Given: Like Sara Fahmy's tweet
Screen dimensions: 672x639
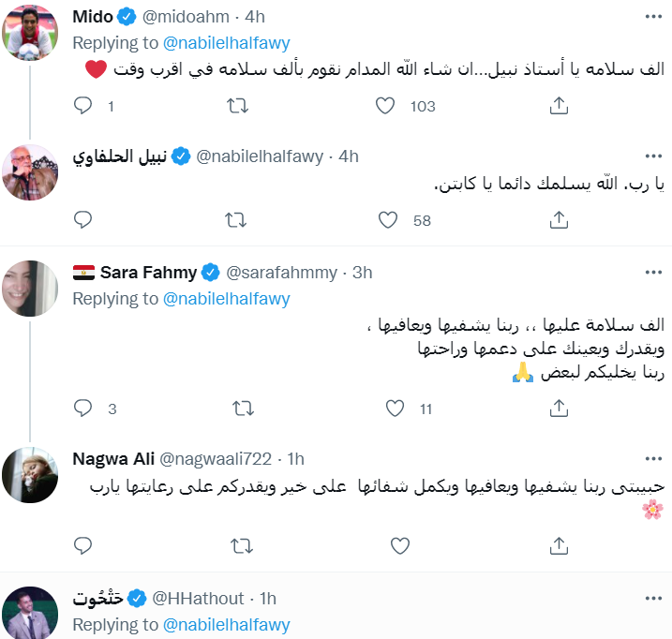Looking at the screenshot, I should point(396,409).
